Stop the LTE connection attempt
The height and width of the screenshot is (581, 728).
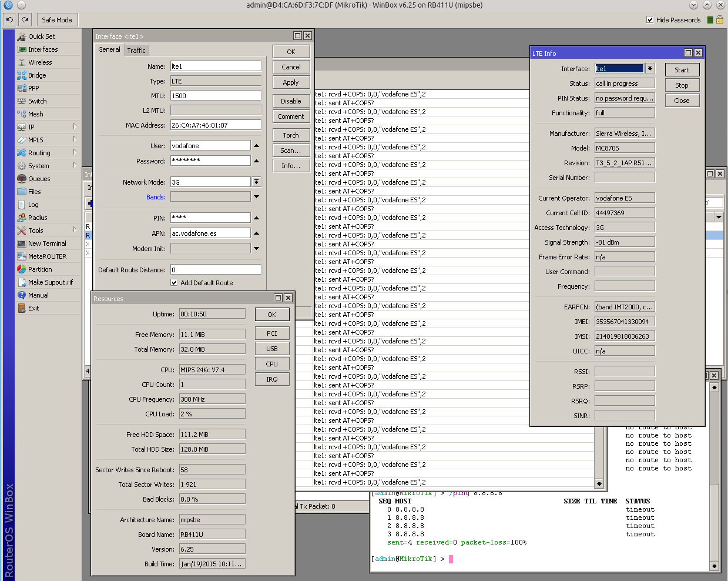(681, 84)
